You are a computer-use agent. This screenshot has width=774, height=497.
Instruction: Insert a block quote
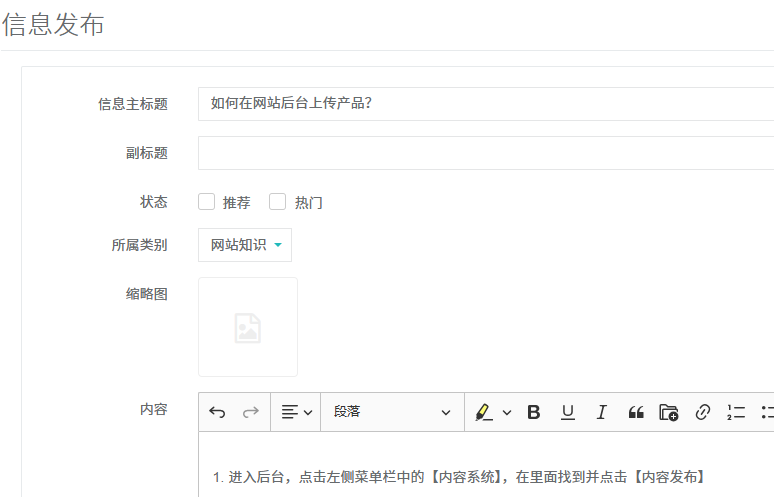(635, 412)
